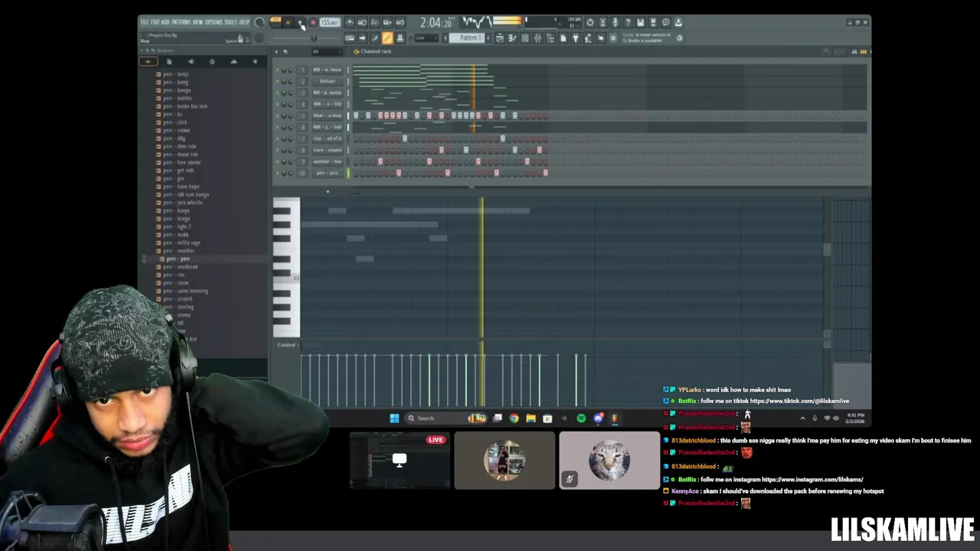Click the LIVE stream thumbnail

click(400, 460)
